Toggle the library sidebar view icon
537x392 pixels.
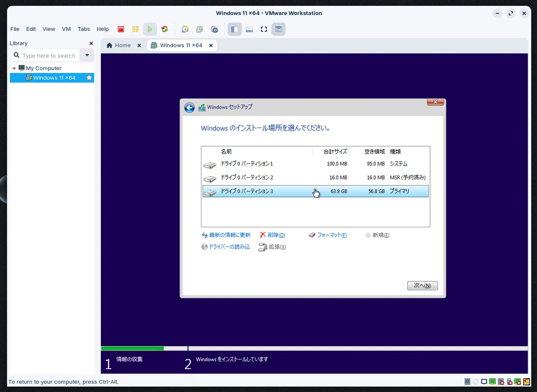pyautogui.click(x=234, y=29)
